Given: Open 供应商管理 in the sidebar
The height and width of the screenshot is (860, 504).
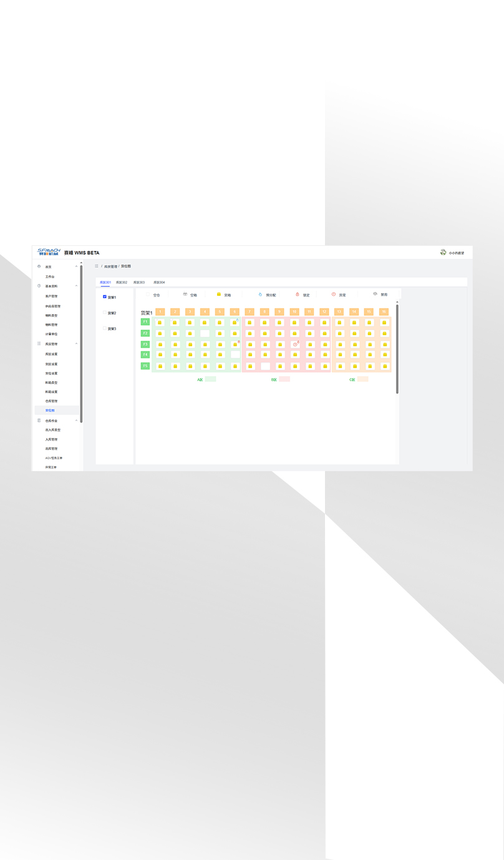Looking at the screenshot, I should (53, 306).
